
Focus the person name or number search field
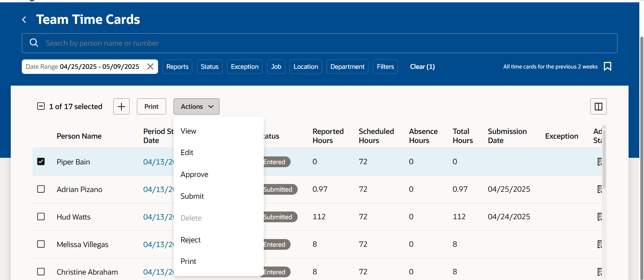[319, 43]
